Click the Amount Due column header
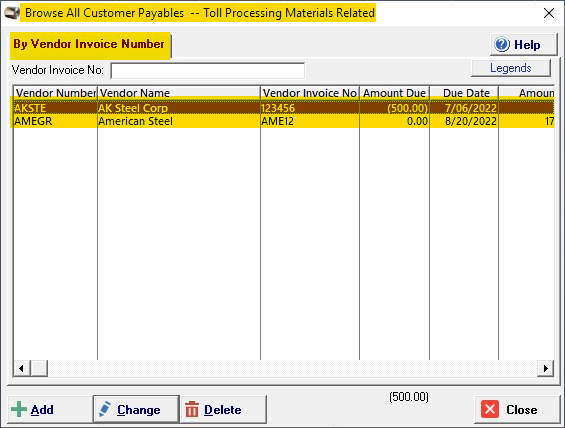Image resolution: width=565 pixels, height=428 pixels. coord(394,93)
